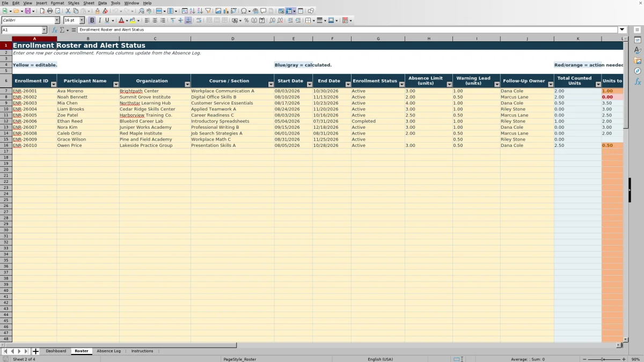Expand the formula bar with its arrow

pos(623,30)
